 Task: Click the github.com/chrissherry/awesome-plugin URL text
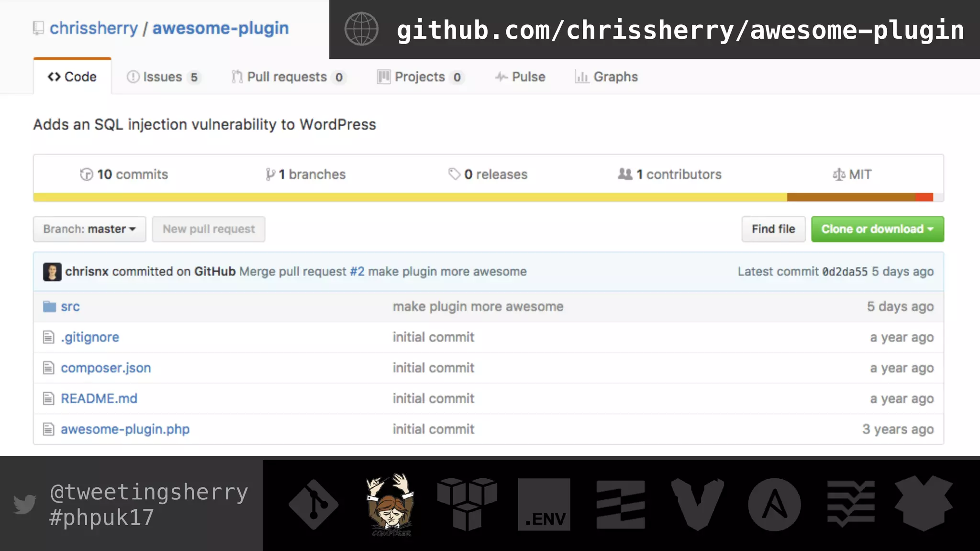[x=680, y=31]
